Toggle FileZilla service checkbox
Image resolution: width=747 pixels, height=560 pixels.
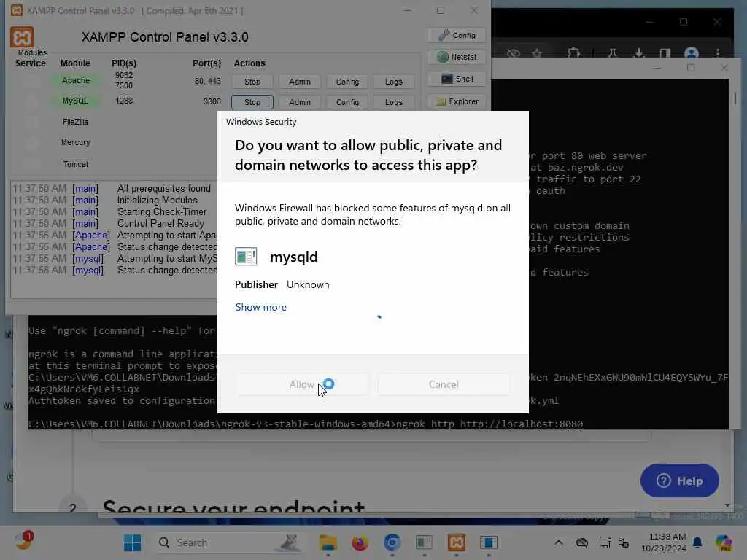click(x=31, y=122)
